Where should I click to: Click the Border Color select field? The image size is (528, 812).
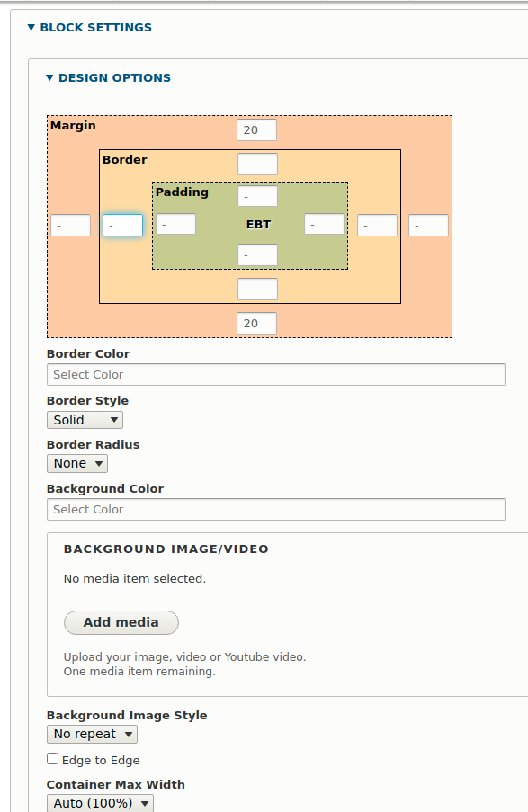(x=275, y=374)
